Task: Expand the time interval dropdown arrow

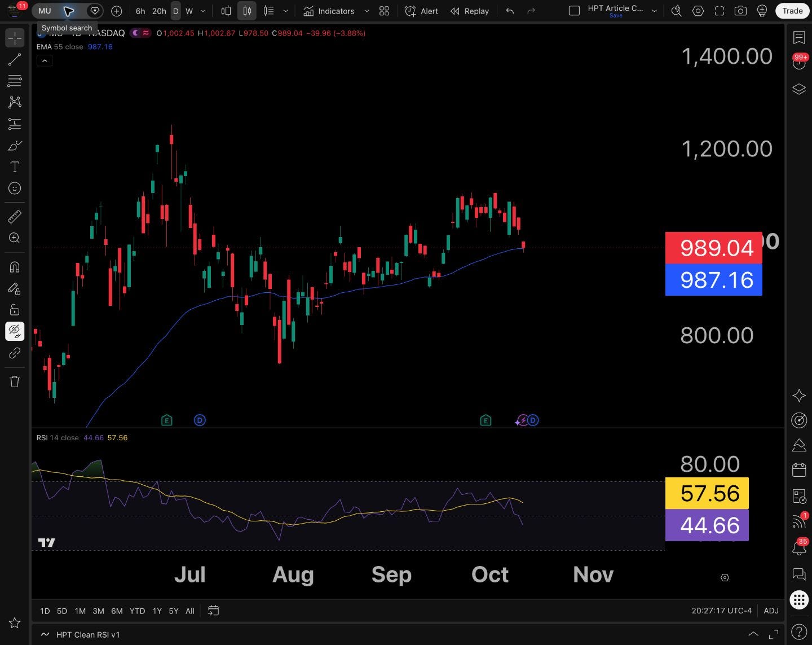Action: [203, 11]
